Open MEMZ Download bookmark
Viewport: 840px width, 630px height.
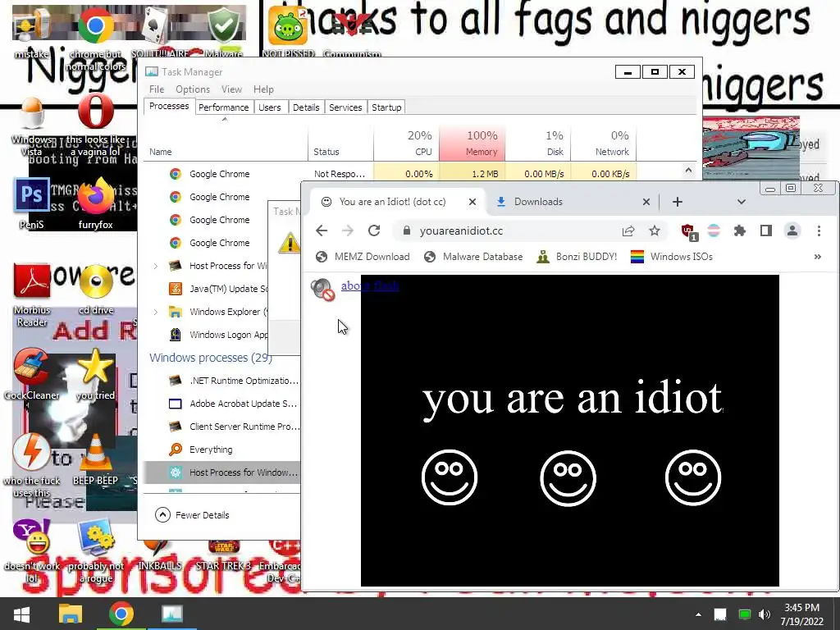(x=363, y=257)
